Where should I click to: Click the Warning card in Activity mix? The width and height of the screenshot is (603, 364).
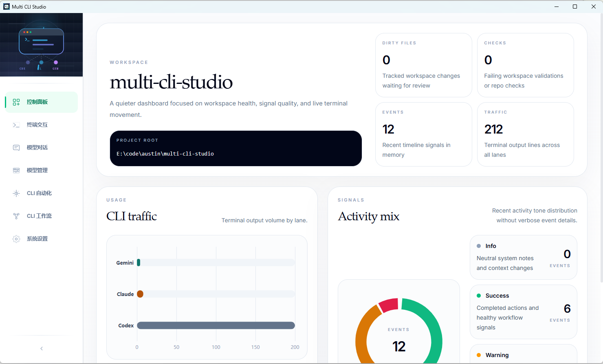click(524, 355)
